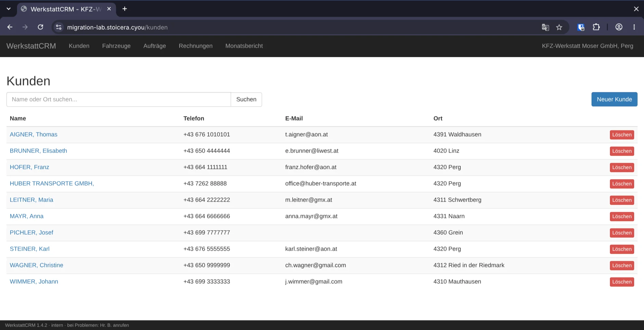Viewport: 644px width, 330px height.
Task: Delete WIMMER, Johann with Löschen
Action: coord(622,282)
